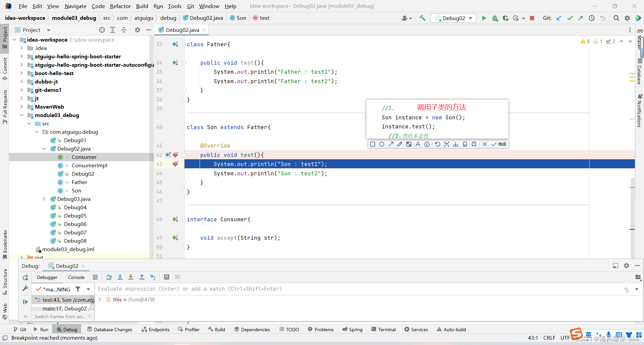Select arrow tool in screenshot toolbar
644x345 pixels.
(391, 144)
